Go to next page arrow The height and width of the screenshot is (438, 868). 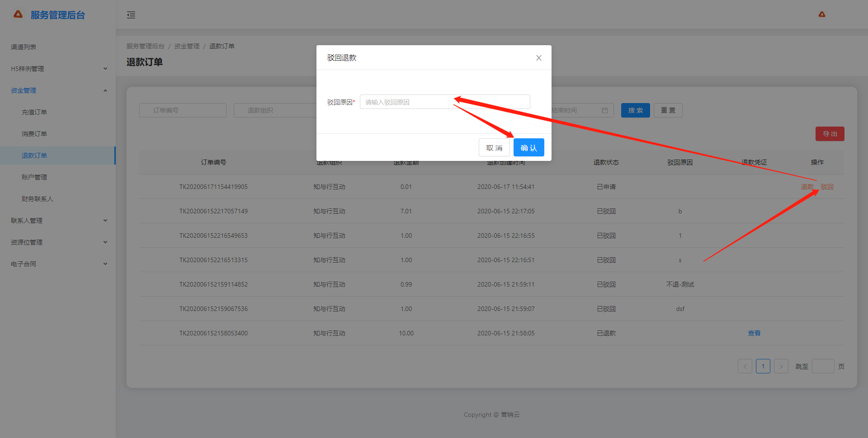pyautogui.click(x=781, y=366)
